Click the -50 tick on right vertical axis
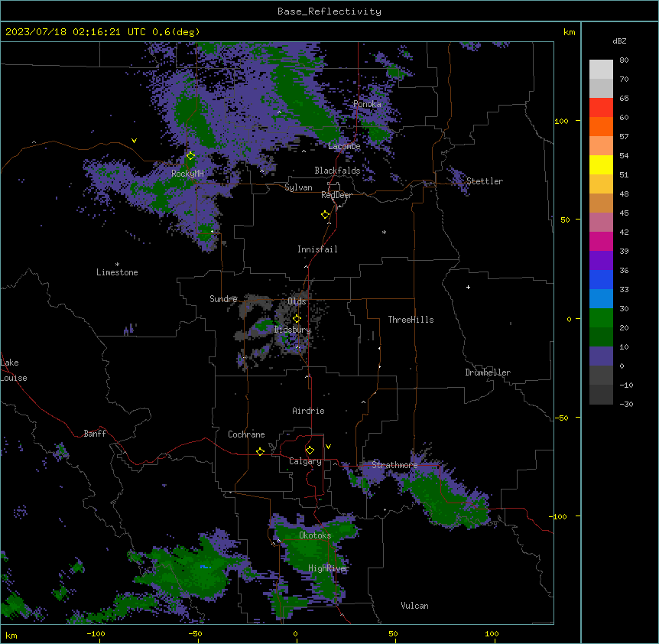659x644 pixels. pyautogui.click(x=561, y=418)
